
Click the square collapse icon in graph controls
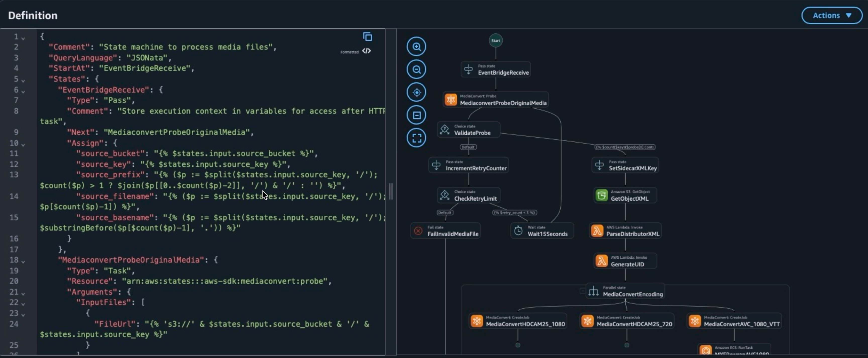(x=416, y=115)
